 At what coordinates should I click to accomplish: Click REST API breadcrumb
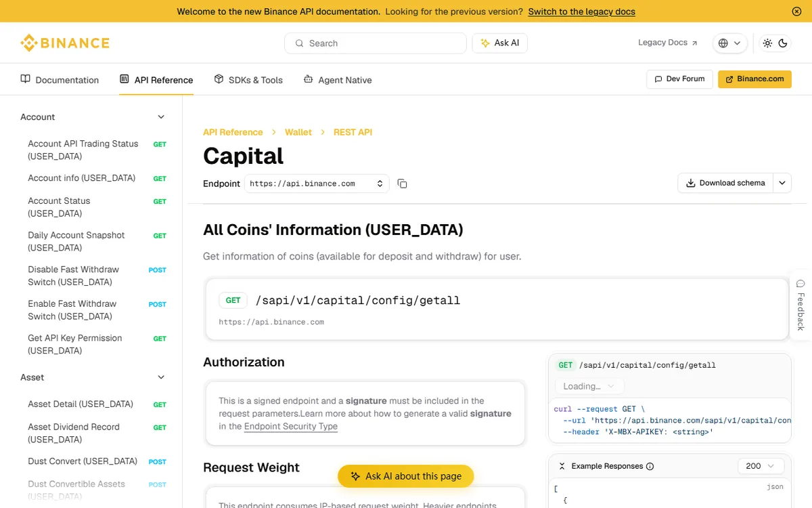tap(353, 132)
